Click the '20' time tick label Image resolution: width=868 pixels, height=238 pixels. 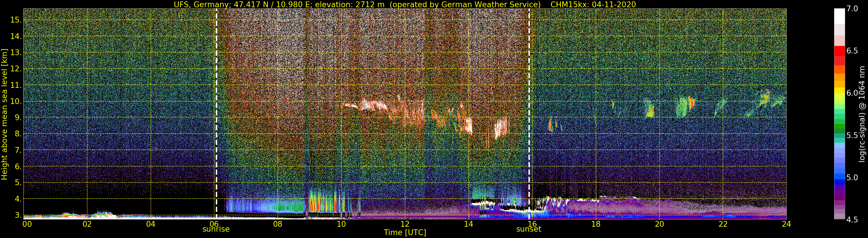(x=659, y=224)
